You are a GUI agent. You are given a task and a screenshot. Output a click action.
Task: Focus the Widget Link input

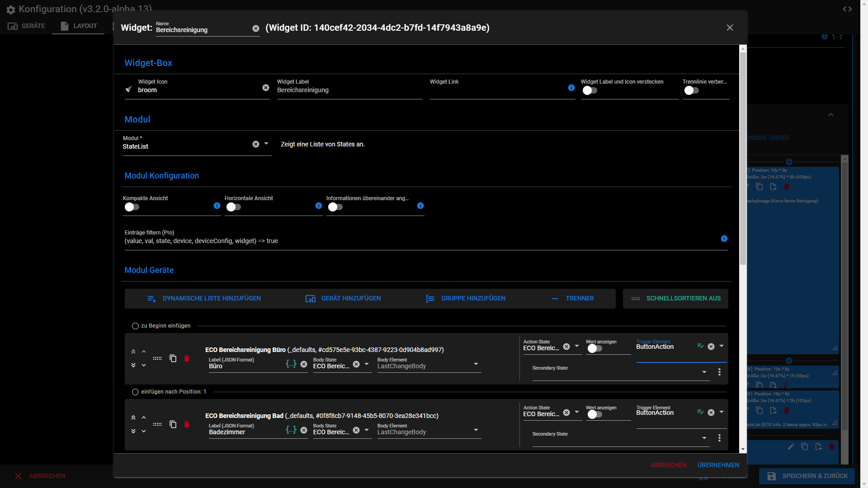click(x=497, y=90)
